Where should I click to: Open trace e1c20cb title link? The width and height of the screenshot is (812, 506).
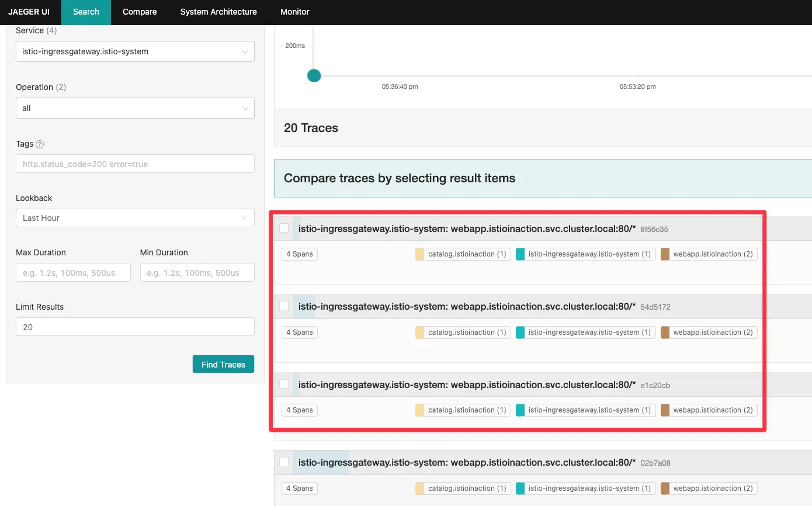467,384
